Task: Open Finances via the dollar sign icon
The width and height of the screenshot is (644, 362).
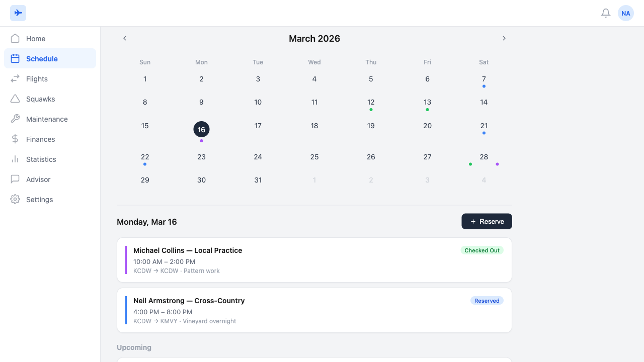Action: click(16, 139)
